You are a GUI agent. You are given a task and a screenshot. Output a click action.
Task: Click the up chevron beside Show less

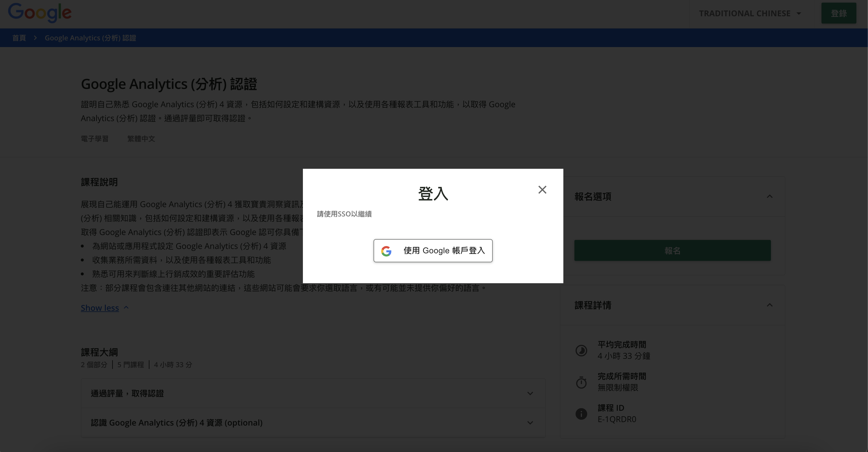point(126,308)
